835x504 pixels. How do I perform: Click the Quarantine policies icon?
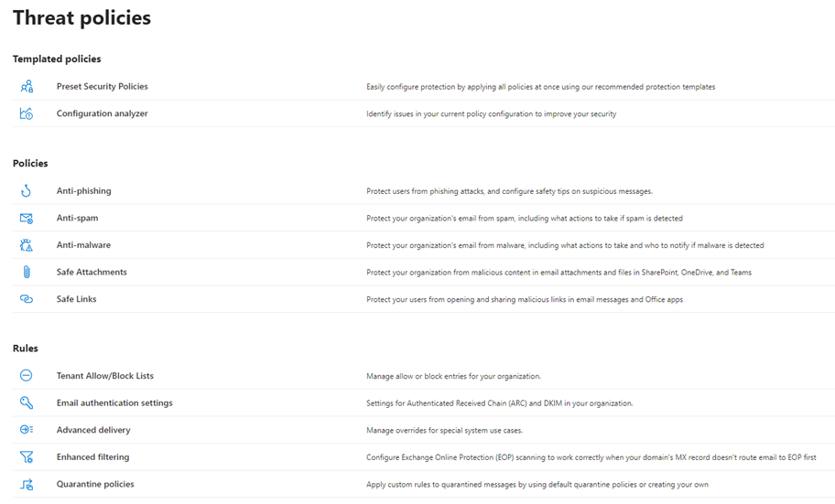(x=27, y=484)
